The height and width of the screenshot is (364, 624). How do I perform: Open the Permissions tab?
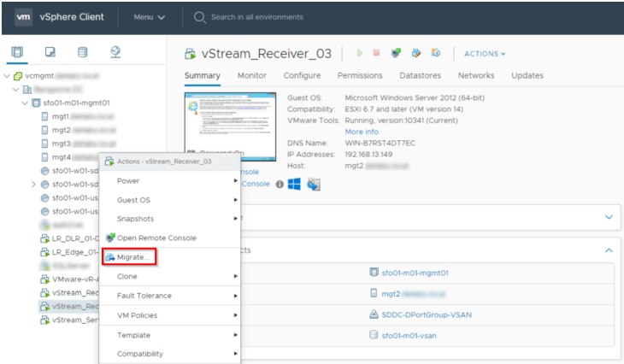click(x=360, y=75)
